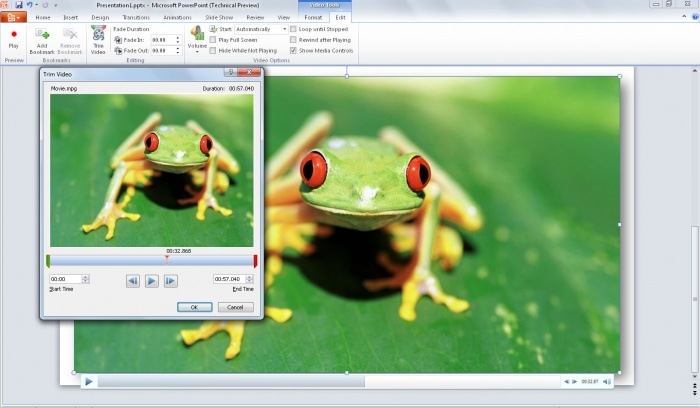
Task: Step to previous frame in Trim Video dialog
Action: coord(133,281)
